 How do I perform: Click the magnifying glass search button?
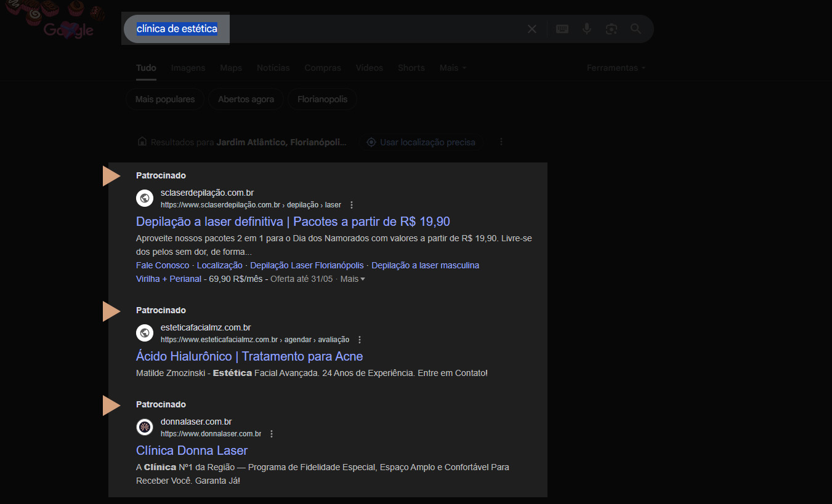tap(636, 29)
